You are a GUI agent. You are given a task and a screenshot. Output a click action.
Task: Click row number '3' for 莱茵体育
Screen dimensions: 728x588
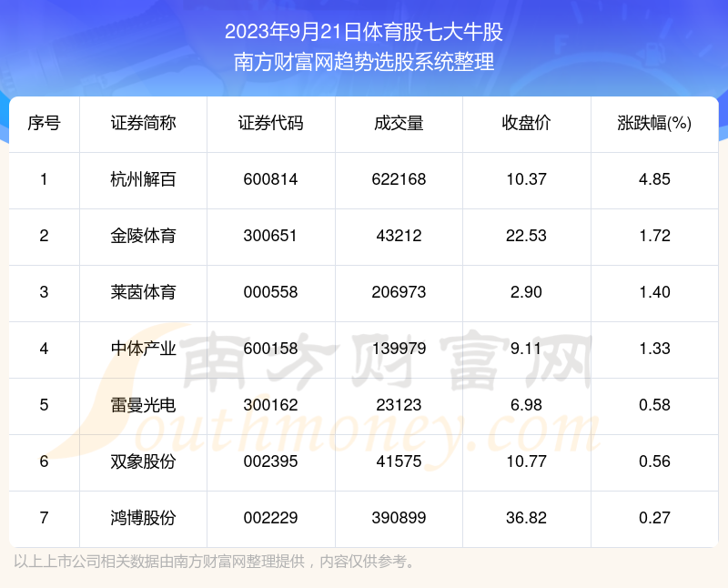tap(44, 292)
